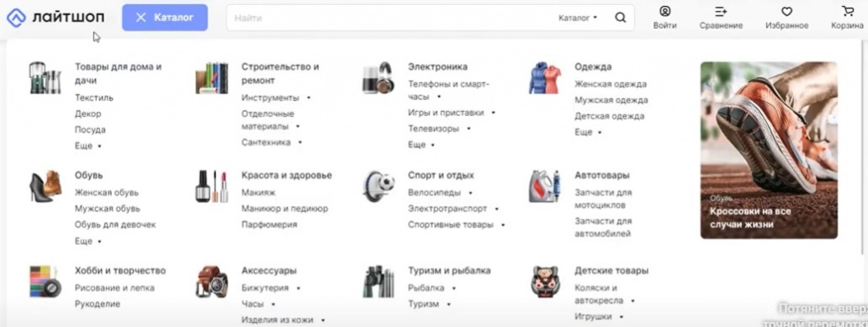Open the Сравнение comparison icon

[721, 12]
